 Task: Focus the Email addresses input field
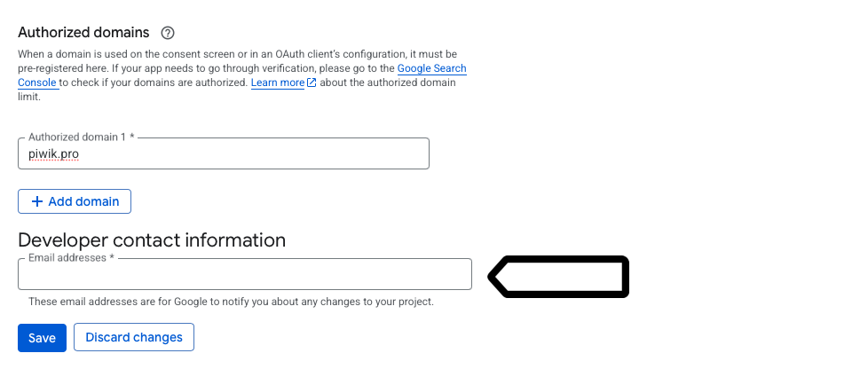click(244, 275)
